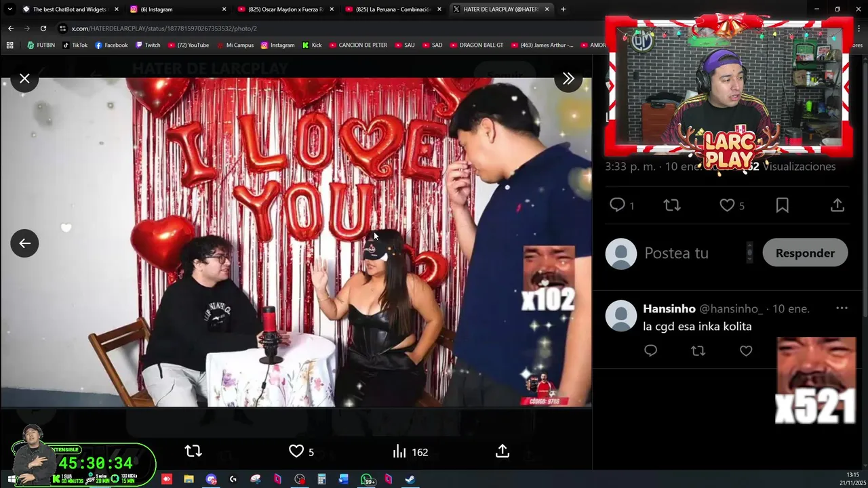Open the @hansinho_ handle link

tap(731, 308)
